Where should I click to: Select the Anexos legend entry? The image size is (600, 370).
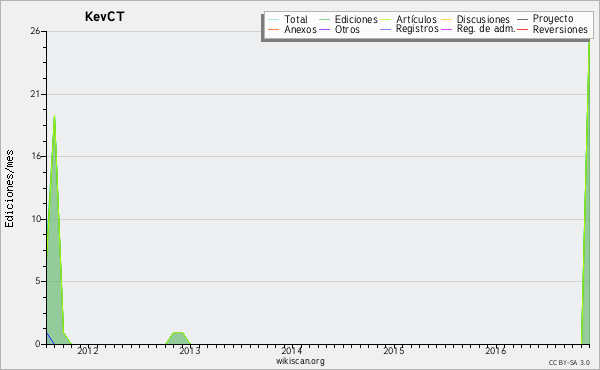click(x=292, y=29)
